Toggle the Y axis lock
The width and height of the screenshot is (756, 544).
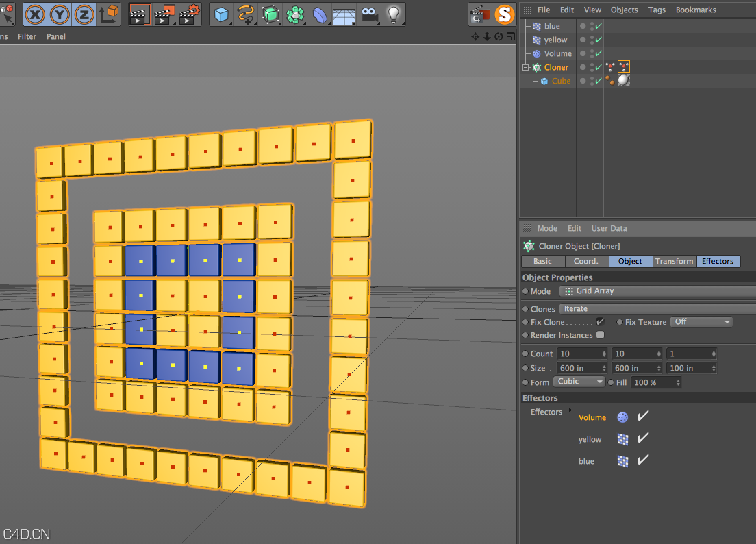tap(60, 14)
